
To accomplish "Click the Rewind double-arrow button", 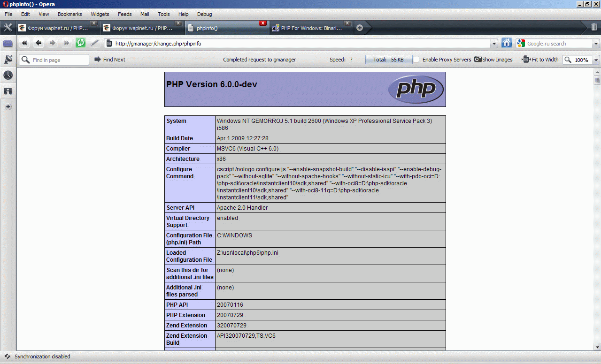I will [24, 43].
